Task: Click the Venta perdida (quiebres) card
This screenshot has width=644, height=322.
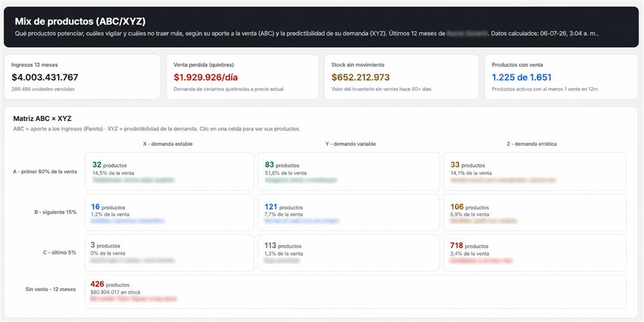Action: click(242, 77)
